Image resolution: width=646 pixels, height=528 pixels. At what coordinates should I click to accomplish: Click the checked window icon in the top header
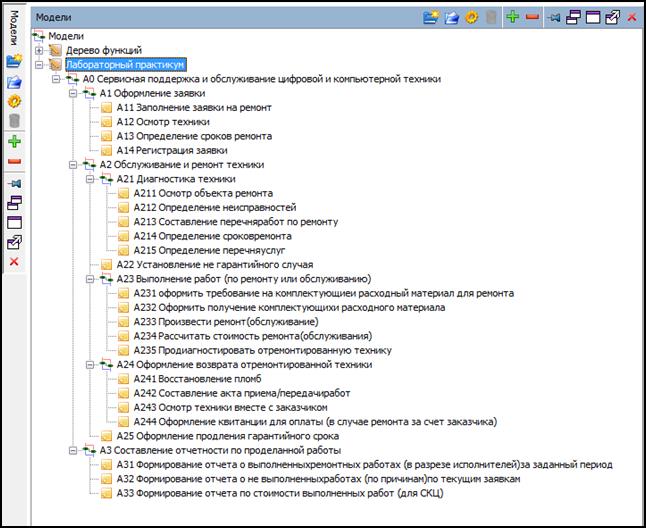point(613,17)
